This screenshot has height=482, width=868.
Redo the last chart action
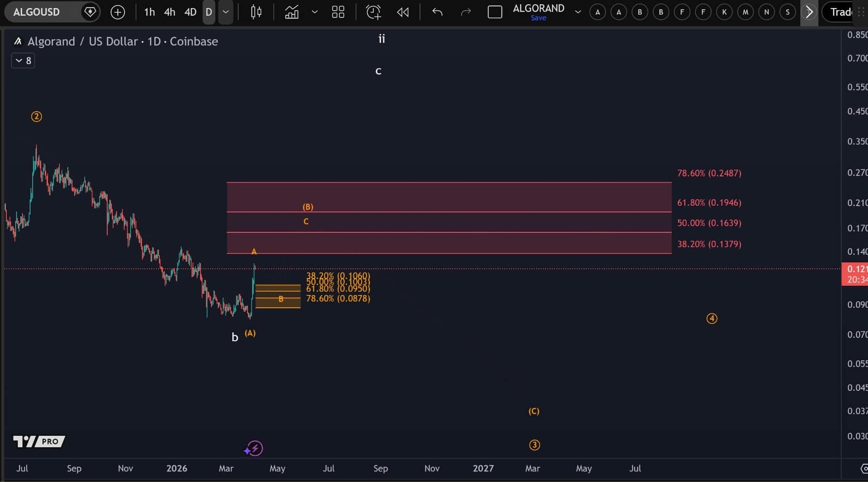click(465, 12)
